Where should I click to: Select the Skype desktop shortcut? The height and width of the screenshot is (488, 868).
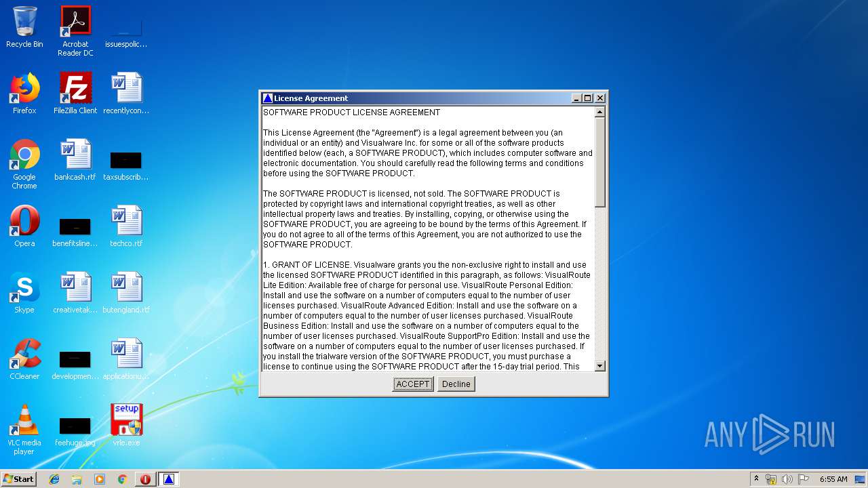24,293
